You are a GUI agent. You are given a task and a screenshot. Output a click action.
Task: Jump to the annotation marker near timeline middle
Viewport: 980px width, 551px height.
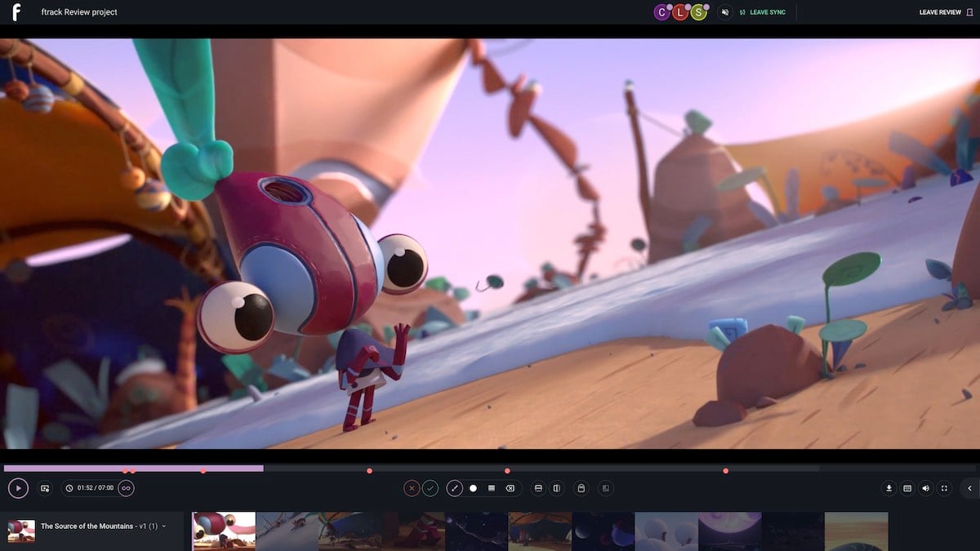point(507,470)
